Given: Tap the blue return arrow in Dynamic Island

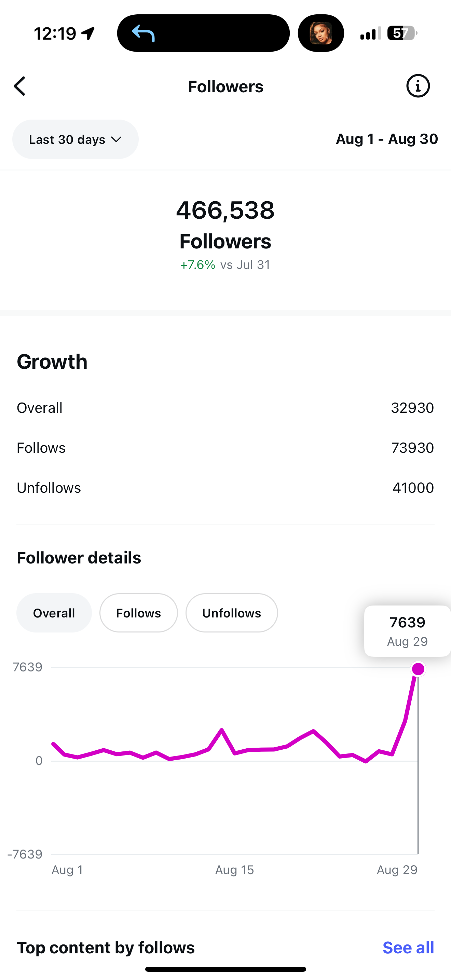Looking at the screenshot, I should 143,33.
